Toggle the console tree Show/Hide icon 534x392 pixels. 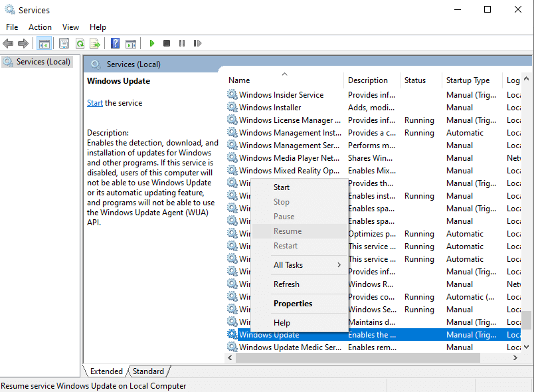(x=44, y=43)
